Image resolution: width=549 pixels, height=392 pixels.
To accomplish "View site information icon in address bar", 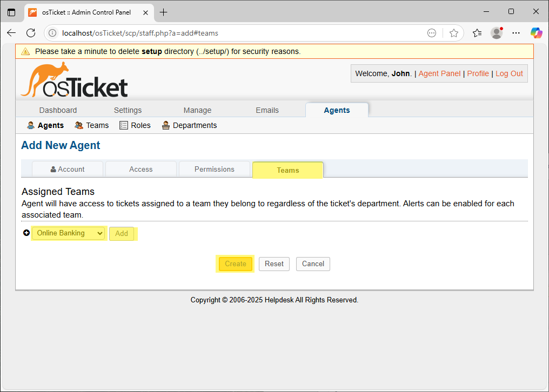I will click(52, 33).
